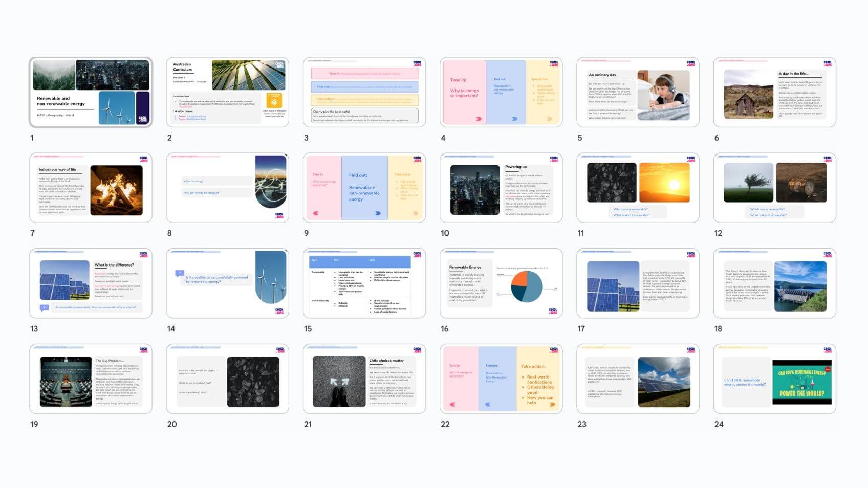Click the yellow arrow icon on slide 22
The width and height of the screenshot is (868, 488).
pyautogui.click(x=552, y=404)
